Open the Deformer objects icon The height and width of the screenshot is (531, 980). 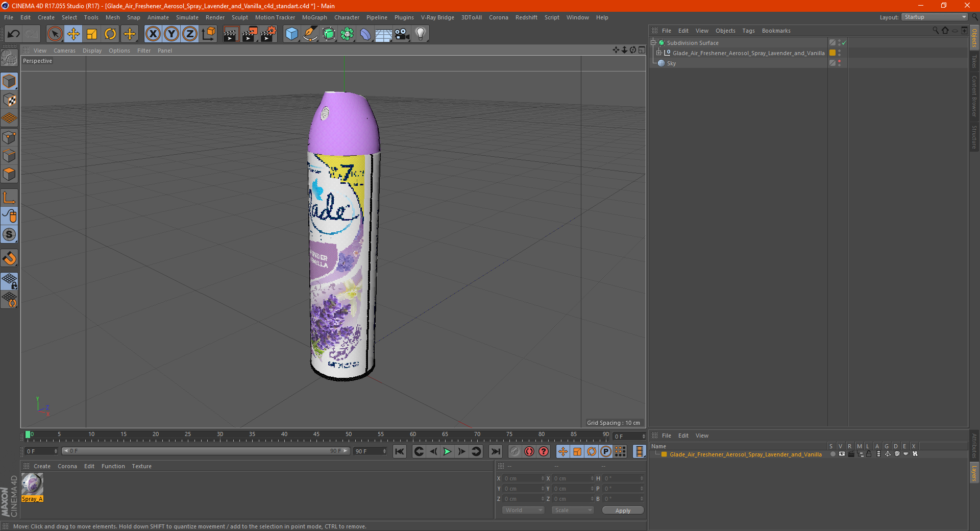coord(365,34)
